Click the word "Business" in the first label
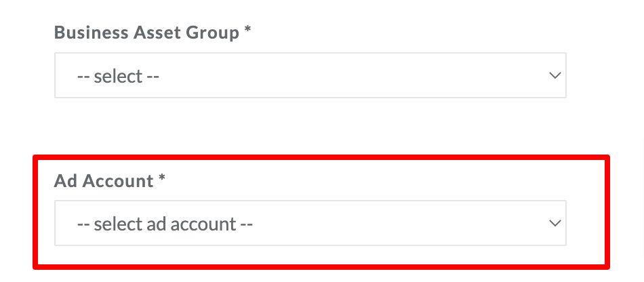644x282 pixels. [x=92, y=33]
